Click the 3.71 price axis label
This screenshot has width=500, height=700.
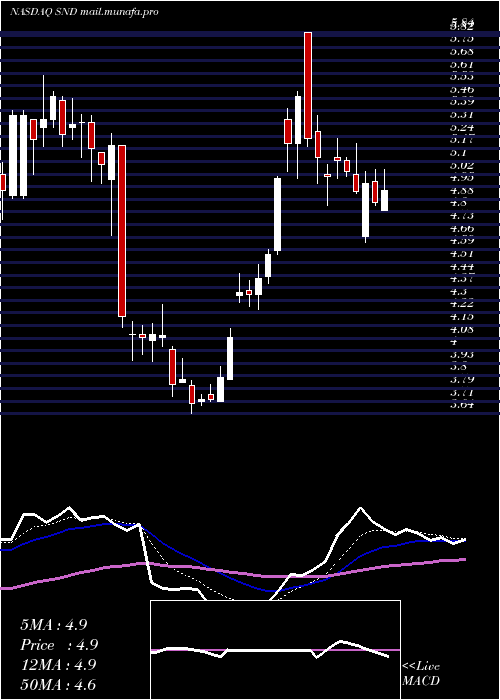(462, 392)
